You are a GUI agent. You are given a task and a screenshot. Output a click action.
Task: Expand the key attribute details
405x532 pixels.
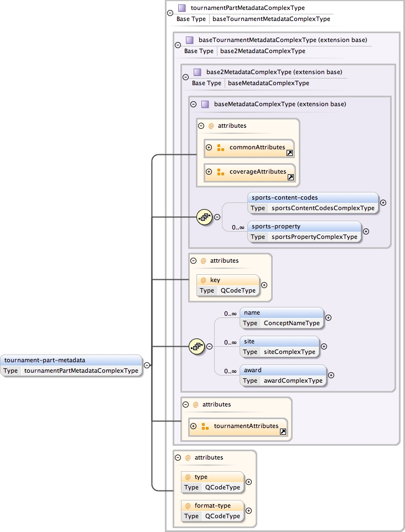click(x=264, y=285)
